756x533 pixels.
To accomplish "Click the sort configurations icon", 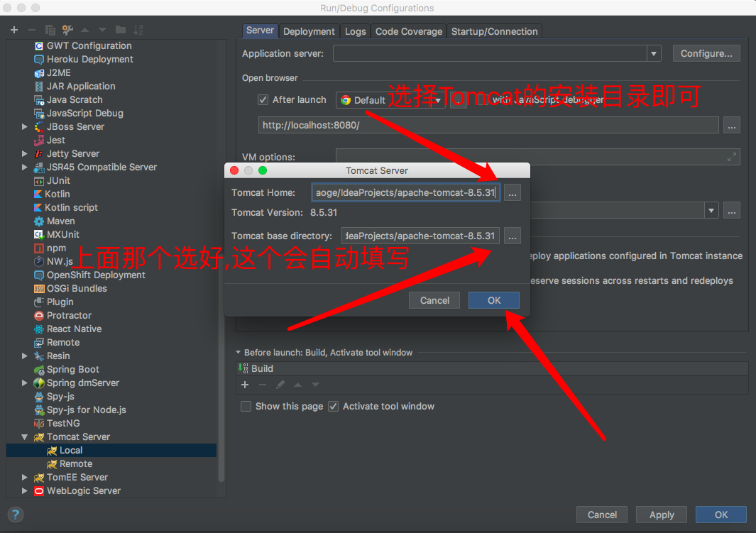I will click(x=138, y=30).
